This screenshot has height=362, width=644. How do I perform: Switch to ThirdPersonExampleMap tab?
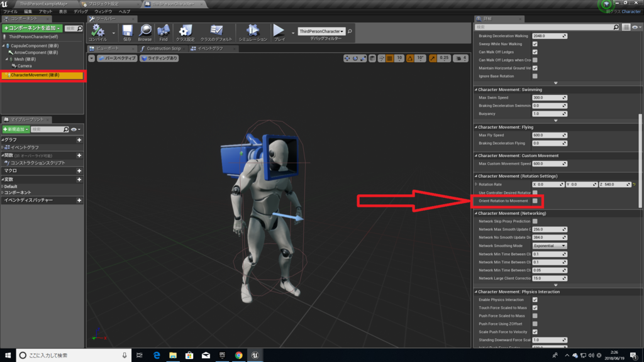tap(43, 4)
